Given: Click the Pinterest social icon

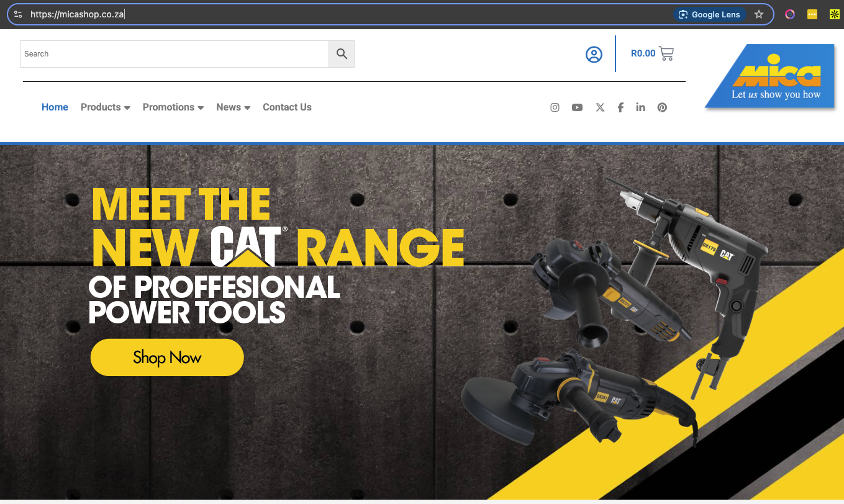Looking at the screenshot, I should (x=662, y=107).
